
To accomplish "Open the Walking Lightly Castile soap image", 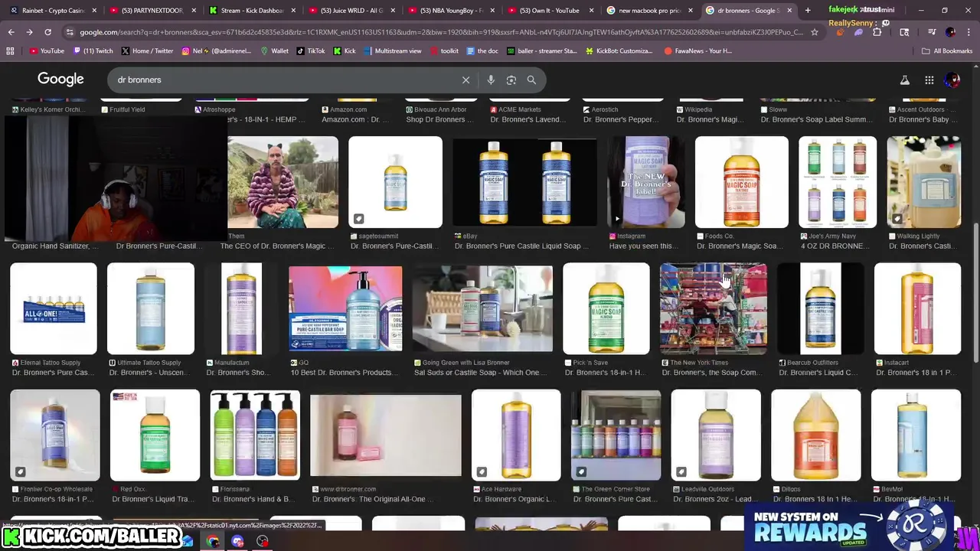I will pyautogui.click(x=923, y=182).
